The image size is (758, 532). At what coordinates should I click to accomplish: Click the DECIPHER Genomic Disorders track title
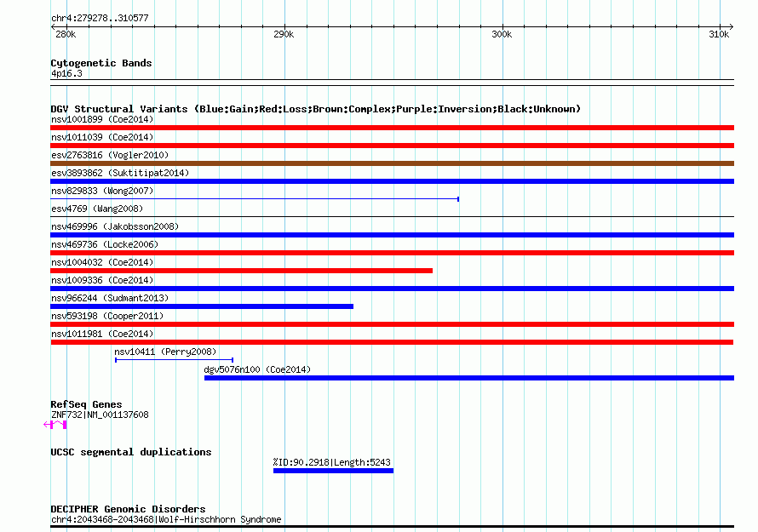pyautogui.click(x=128, y=509)
